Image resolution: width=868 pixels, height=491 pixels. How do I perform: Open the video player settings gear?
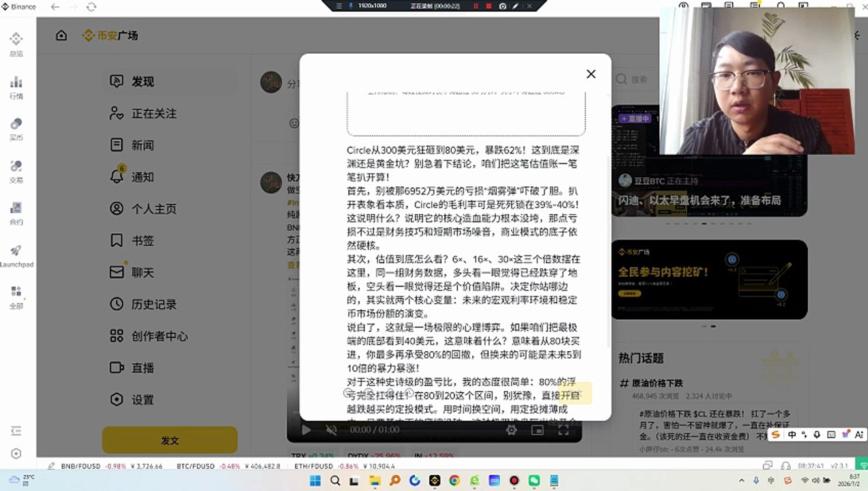click(x=511, y=430)
